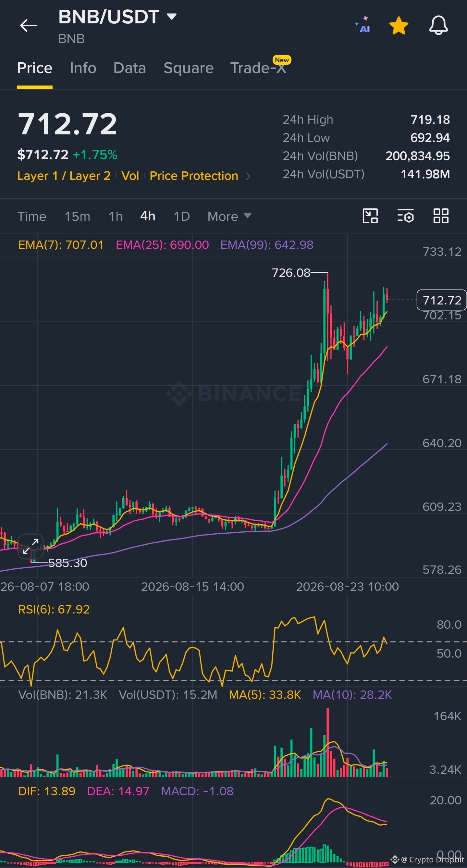This screenshot has height=868, width=467.
Task: Tap the 24h High value 719.18
Action: [430, 120]
